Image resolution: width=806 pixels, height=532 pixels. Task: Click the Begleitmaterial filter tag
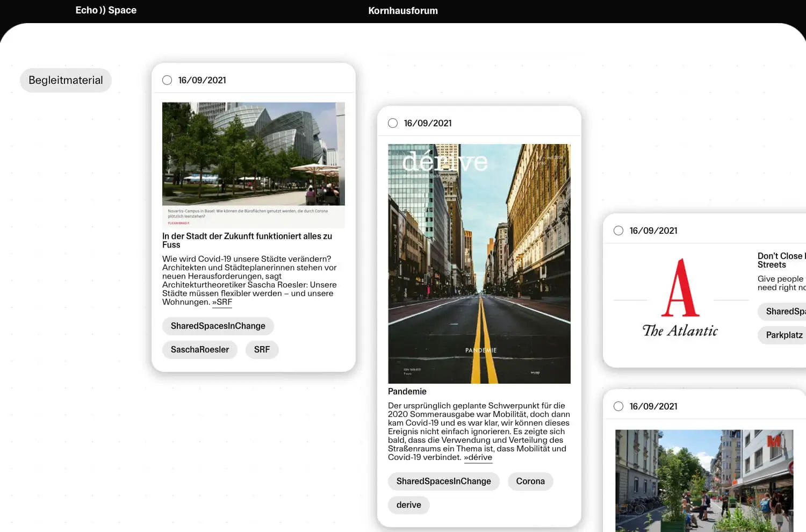tap(66, 80)
